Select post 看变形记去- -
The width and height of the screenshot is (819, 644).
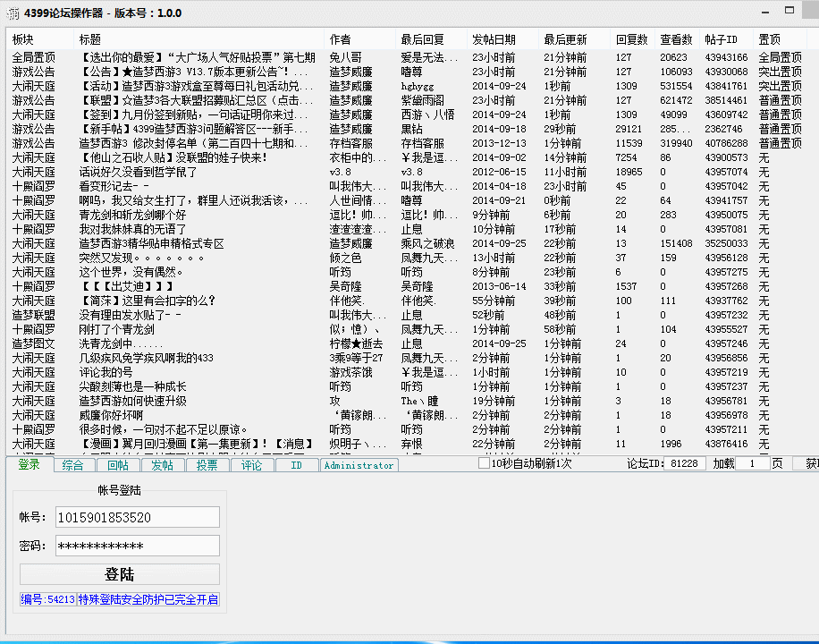tap(114, 186)
